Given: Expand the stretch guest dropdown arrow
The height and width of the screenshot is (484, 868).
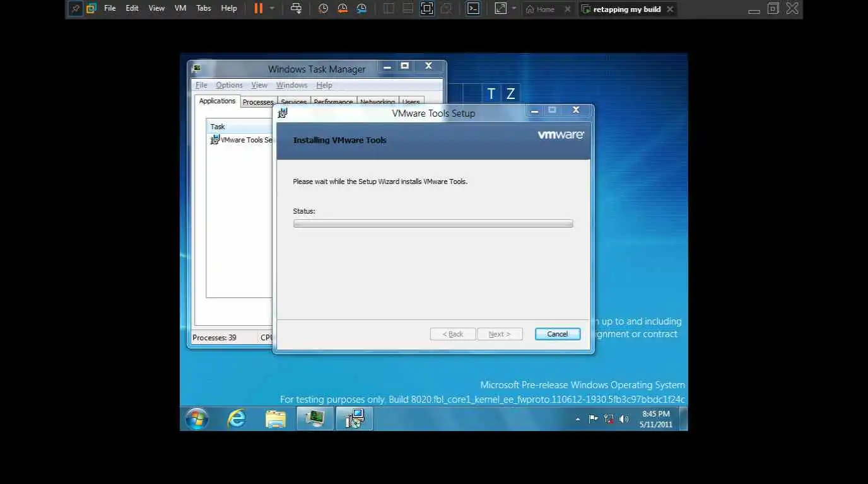Looking at the screenshot, I should click(x=513, y=9).
